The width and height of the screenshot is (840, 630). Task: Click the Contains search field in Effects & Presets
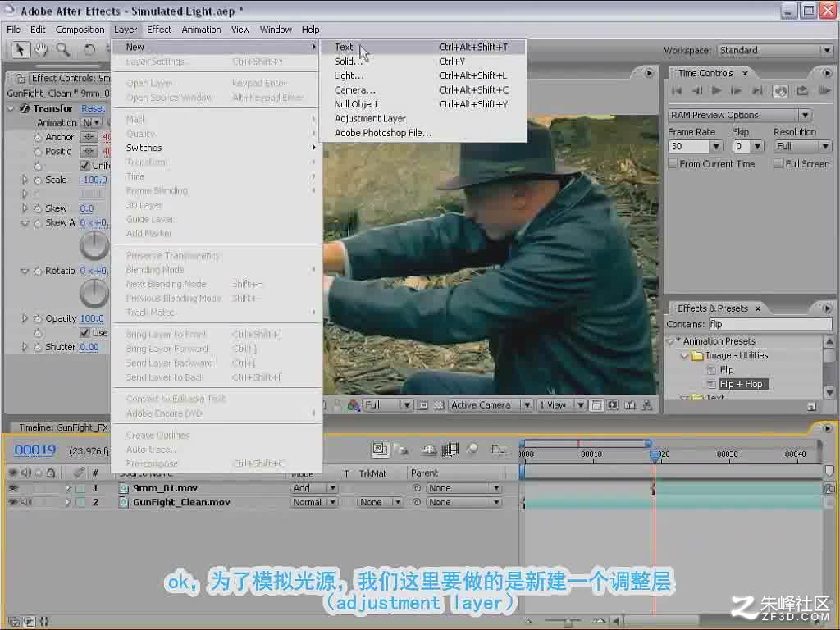pyautogui.click(x=770, y=325)
